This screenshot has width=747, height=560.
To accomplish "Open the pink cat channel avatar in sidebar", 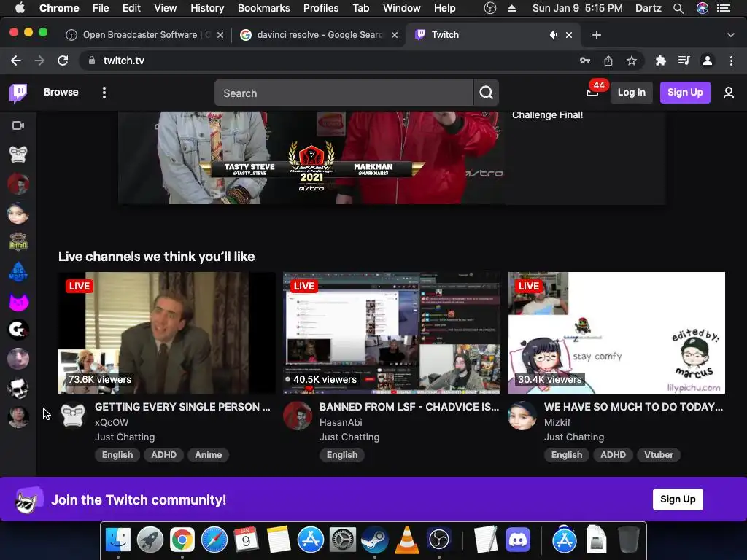I will click(18, 301).
